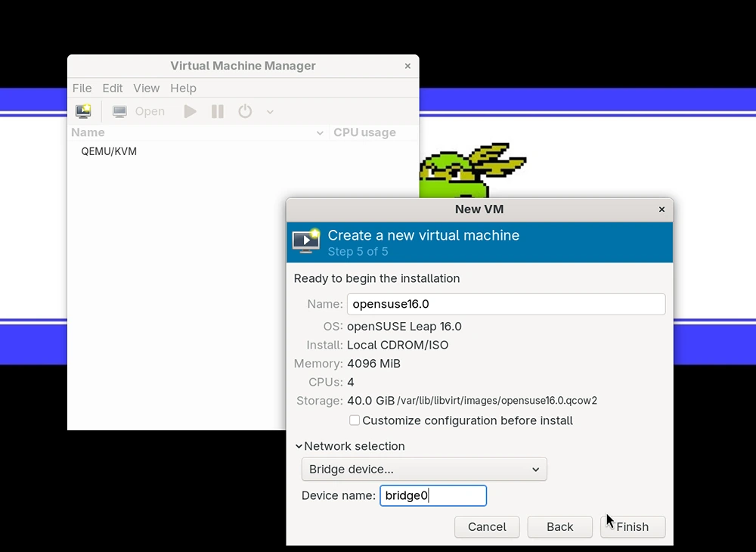756x552 pixels.
Task: Click the CPU usage column header
Action: 365,132
